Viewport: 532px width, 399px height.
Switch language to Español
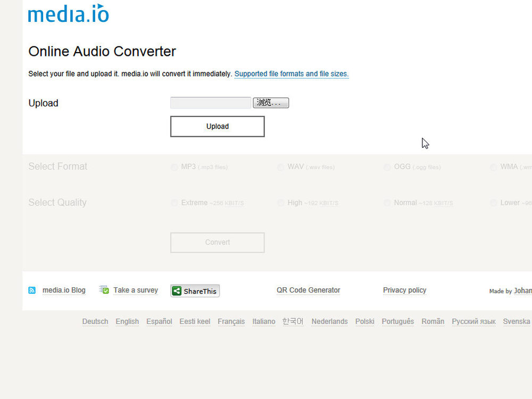tap(159, 322)
